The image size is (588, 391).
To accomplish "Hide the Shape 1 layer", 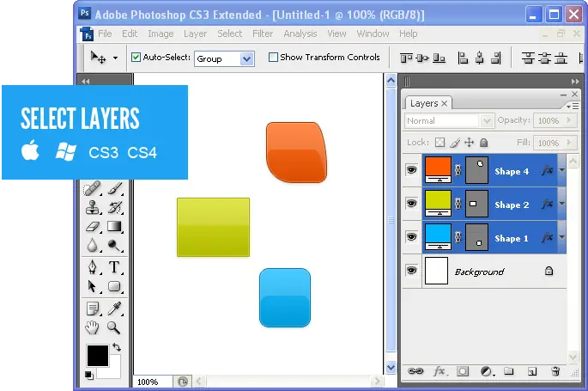I will point(411,237).
